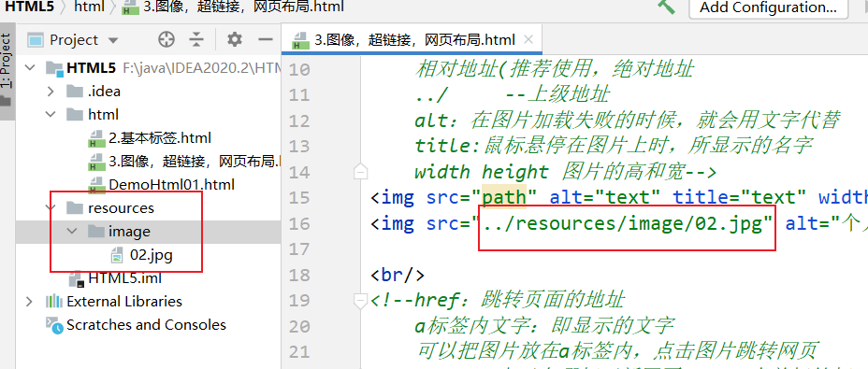Click html breadcrumb in navigation bar
Screen dimensions: 868x369
click(89, 7)
